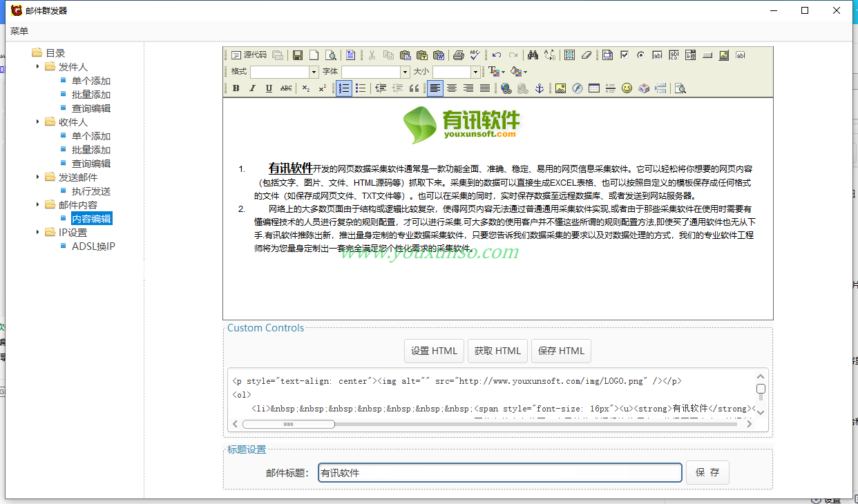
Task: Insert a horizontal line icon
Action: coord(611,88)
